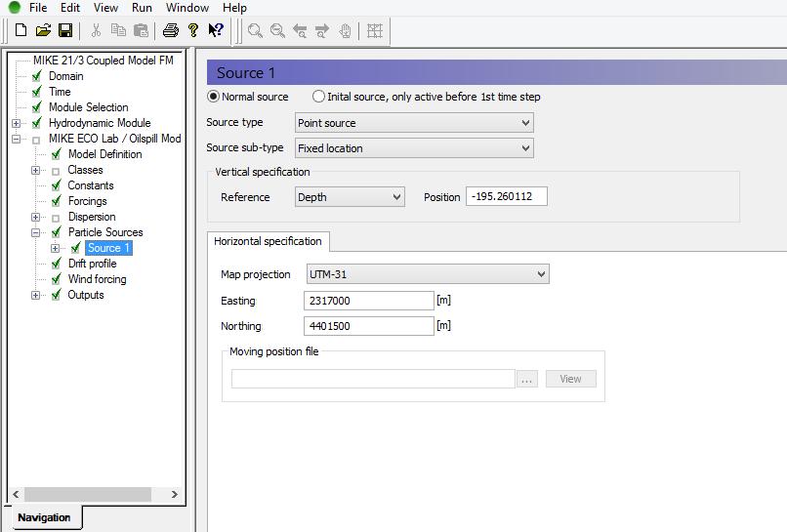
Task: Expand the Source 1 tree node
Action: click(x=56, y=248)
